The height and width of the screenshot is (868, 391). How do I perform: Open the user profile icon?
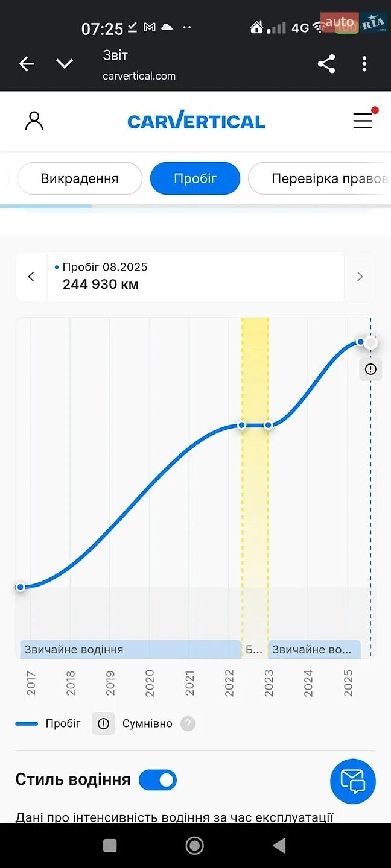click(34, 121)
